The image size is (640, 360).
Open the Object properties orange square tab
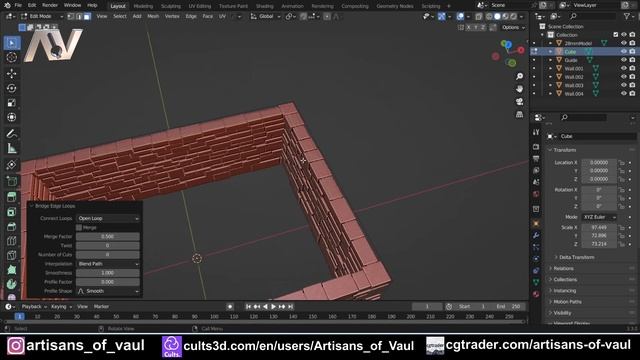click(x=536, y=224)
